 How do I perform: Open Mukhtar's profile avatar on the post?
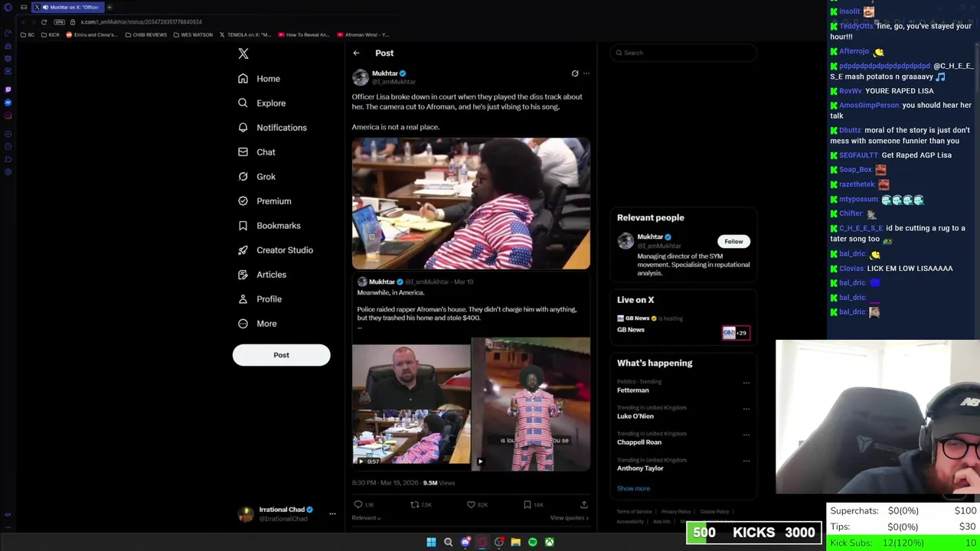360,77
